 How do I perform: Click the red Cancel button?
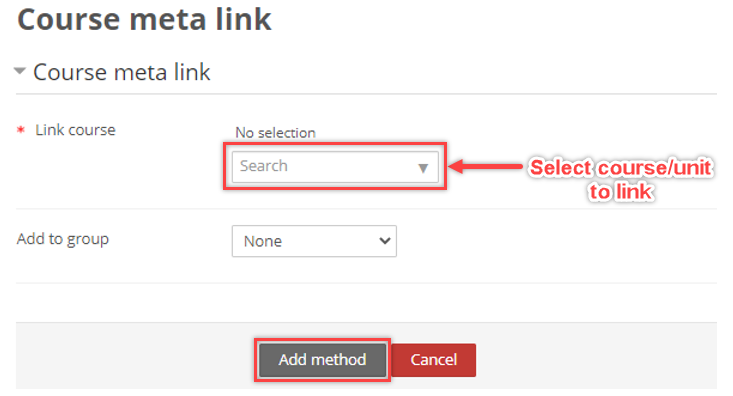tap(433, 360)
